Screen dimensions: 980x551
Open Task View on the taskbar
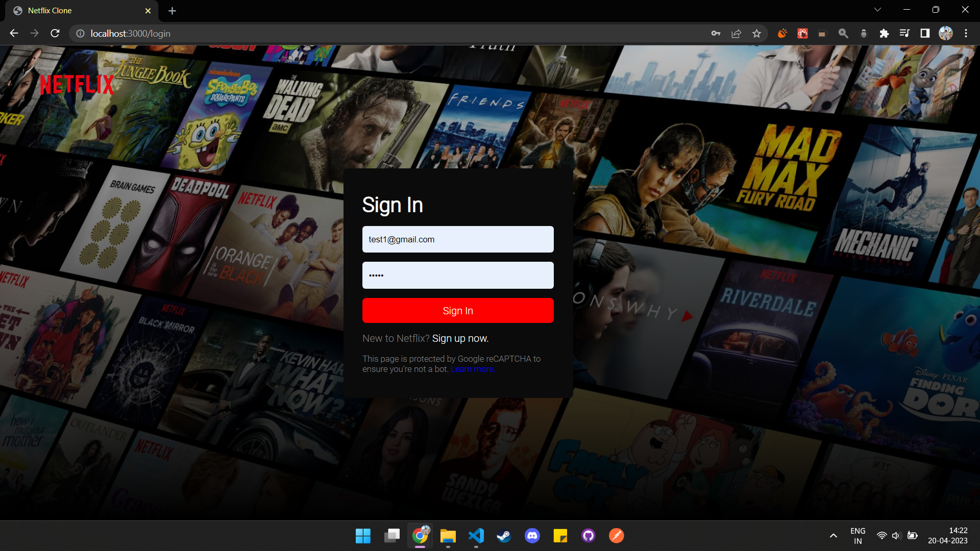pos(392,536)
